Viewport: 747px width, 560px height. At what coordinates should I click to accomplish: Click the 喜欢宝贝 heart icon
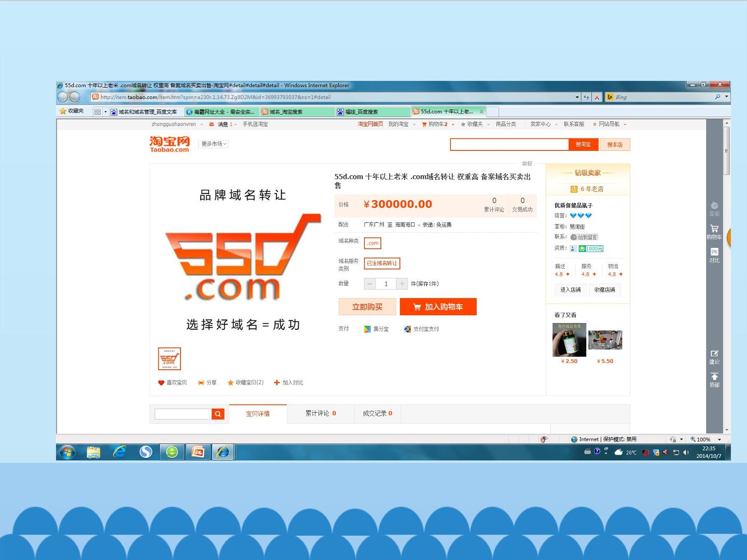coord(161,383)
